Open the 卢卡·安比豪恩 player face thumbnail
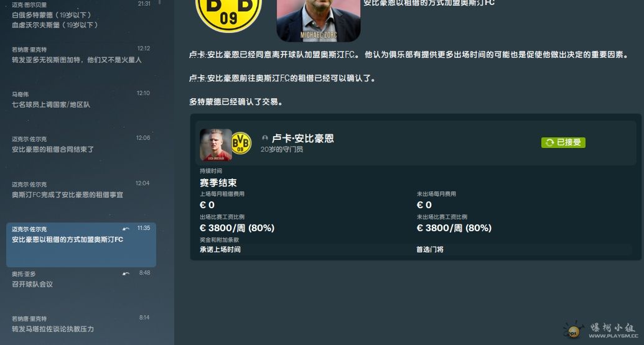Viewport: 644px width, 345px height. tap(216, 145)
